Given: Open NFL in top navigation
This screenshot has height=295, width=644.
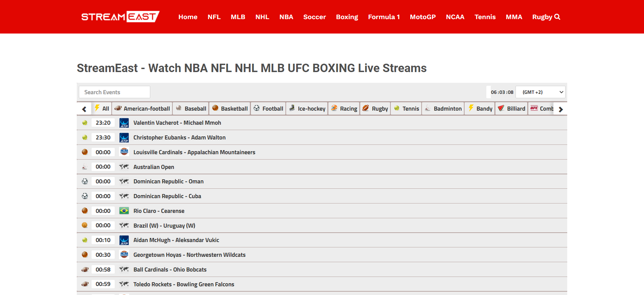Looking at the screenshot, I should (214, 17).
